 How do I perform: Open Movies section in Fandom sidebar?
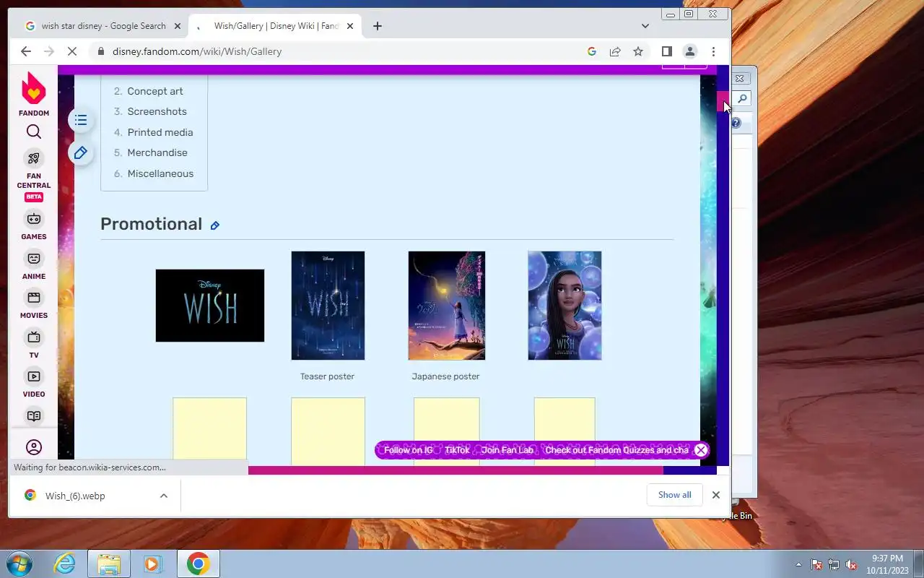[34, 304]
